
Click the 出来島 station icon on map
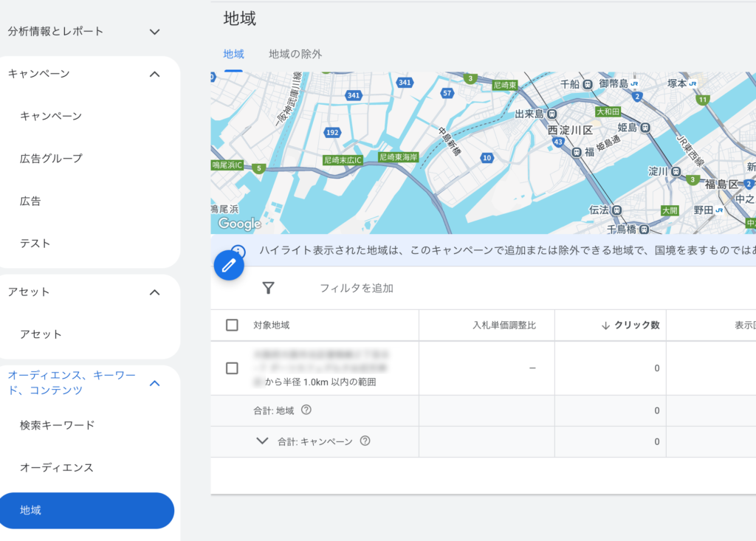pyautogui.click(x=552, y=114)
